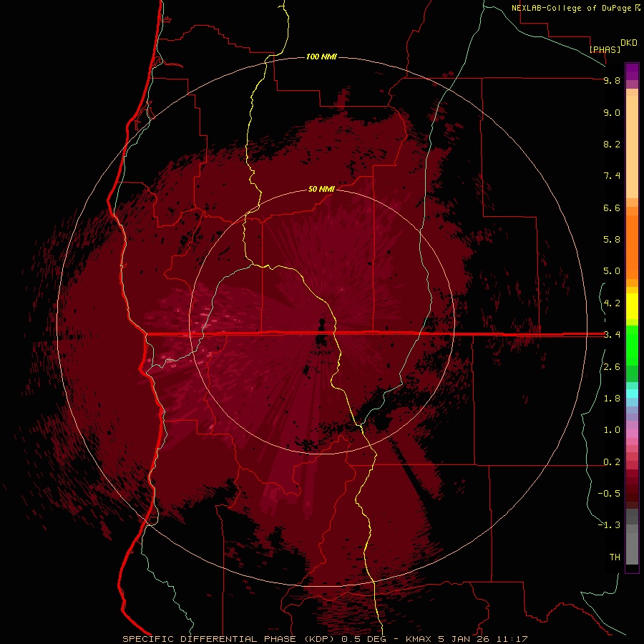Click the 6.6 scale value

click(612, 208)
